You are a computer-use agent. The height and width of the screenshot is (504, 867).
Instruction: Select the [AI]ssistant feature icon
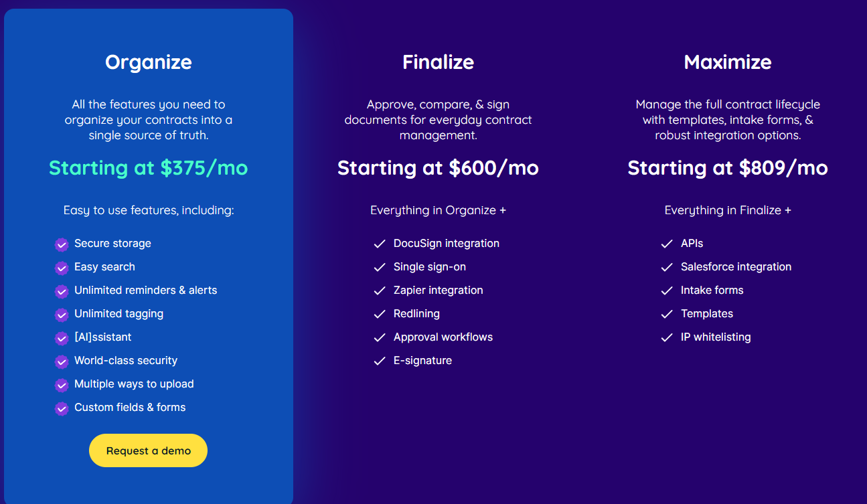click(x=61, y=338)
